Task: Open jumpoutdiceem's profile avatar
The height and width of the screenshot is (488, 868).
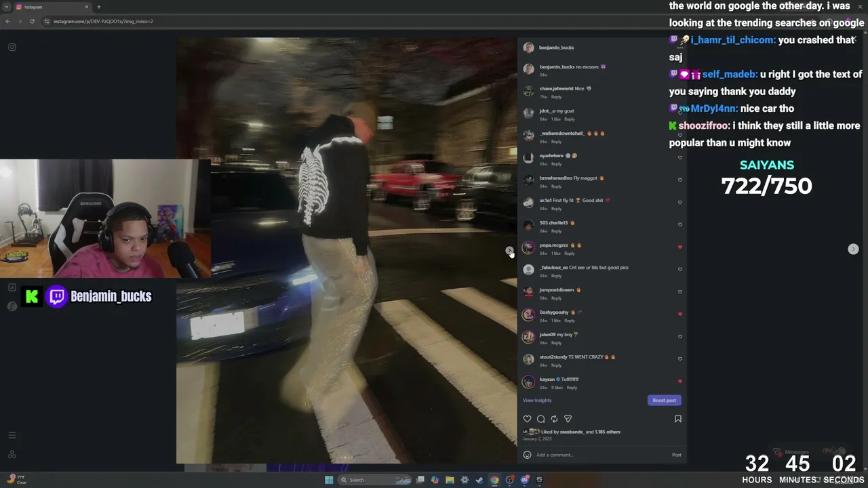Action: click(529, 292)
